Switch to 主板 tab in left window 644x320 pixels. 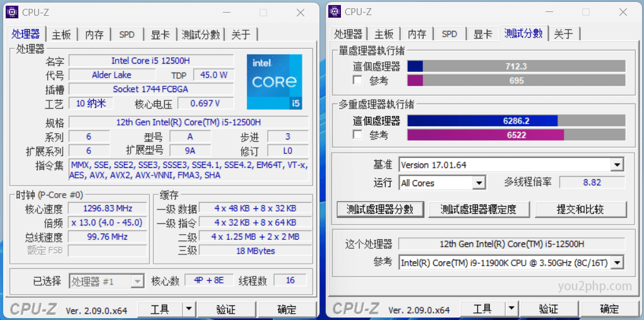62,35
